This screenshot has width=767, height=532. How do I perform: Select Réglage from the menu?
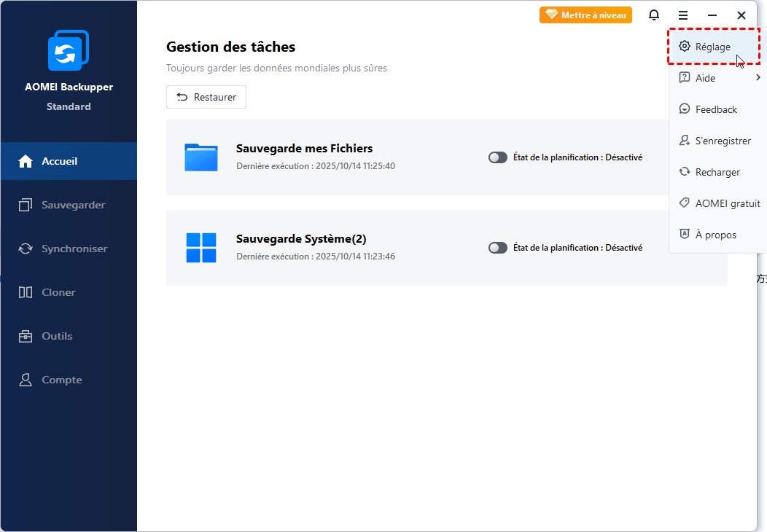click(x=715, y=47)
